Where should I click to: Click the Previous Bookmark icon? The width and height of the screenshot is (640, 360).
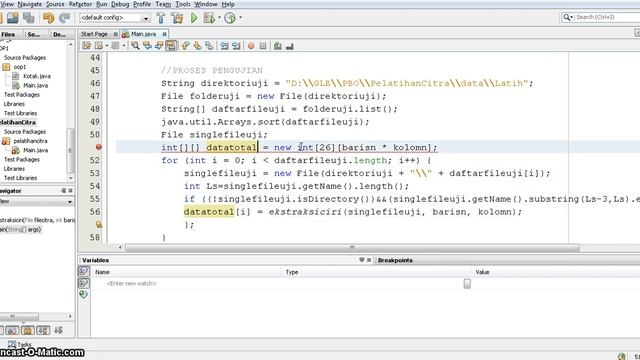point(186,46)
